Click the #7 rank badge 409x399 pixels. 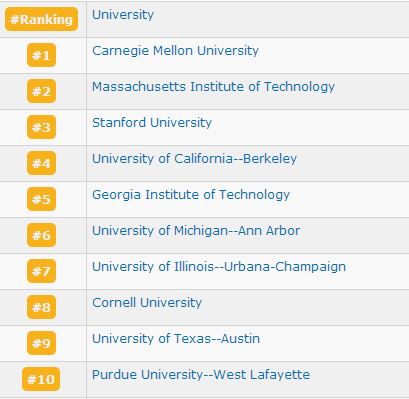[41, 271]
